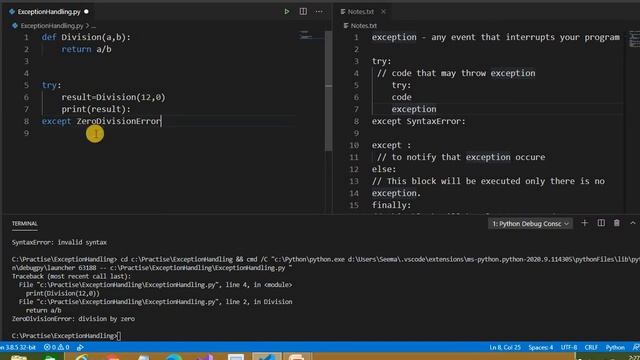
Task: Open the More Actions ellipsis menu
Action: point(319,11)
